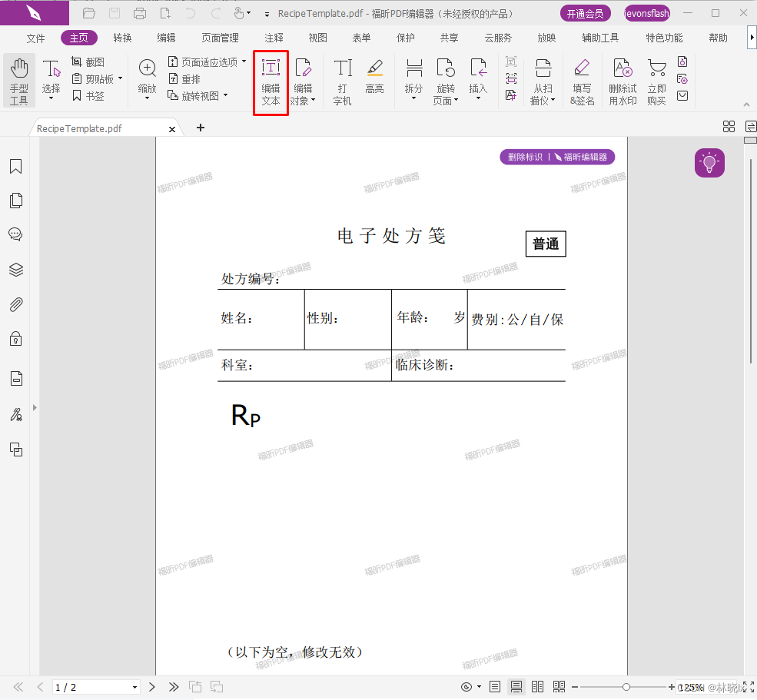Click the 立即购买 purchase button
The width and height of the screenshot is (757, 700).
point(656,81)
